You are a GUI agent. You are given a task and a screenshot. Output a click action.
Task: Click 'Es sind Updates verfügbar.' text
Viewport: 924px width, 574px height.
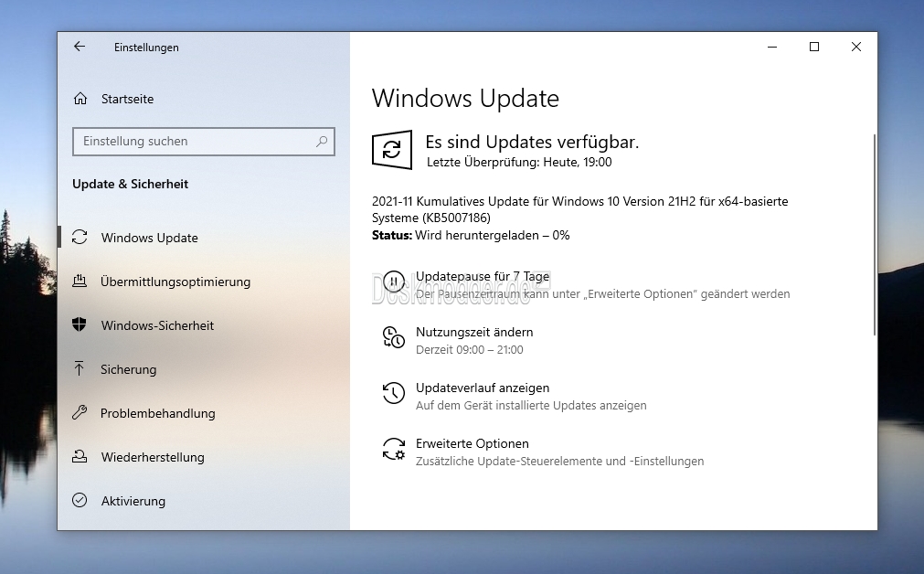click(532, 142)
